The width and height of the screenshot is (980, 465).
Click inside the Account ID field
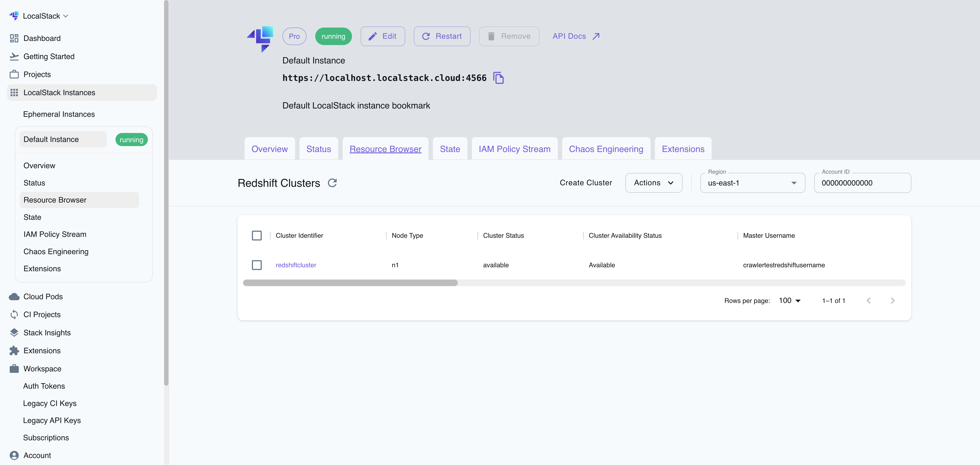(x=862, y=183)
